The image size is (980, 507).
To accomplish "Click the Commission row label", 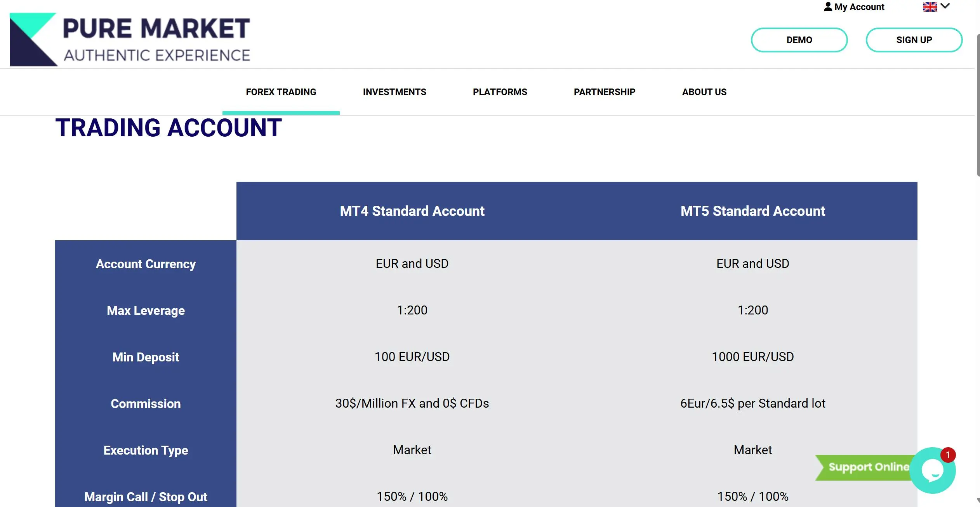I will 146,404.
